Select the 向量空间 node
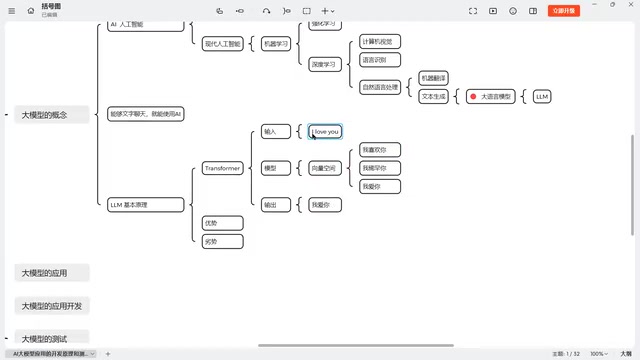The height and width of the screenshot is (360, 640). 325,168
